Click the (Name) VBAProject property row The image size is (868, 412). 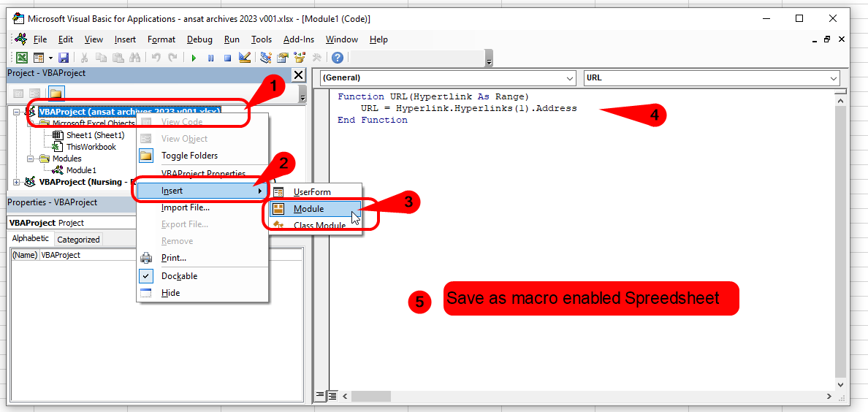(x=156, y=255)
